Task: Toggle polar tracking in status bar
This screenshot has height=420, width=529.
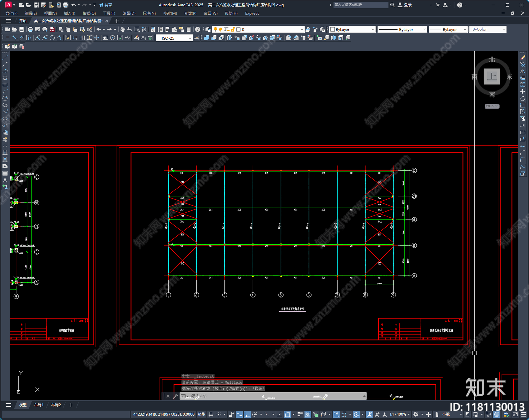Action: tap(255, 414)
